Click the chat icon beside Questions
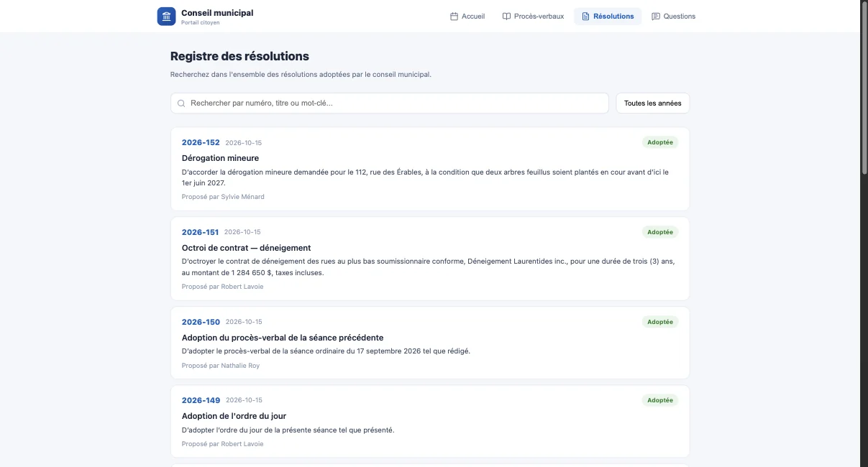 (x=656, y=17)
